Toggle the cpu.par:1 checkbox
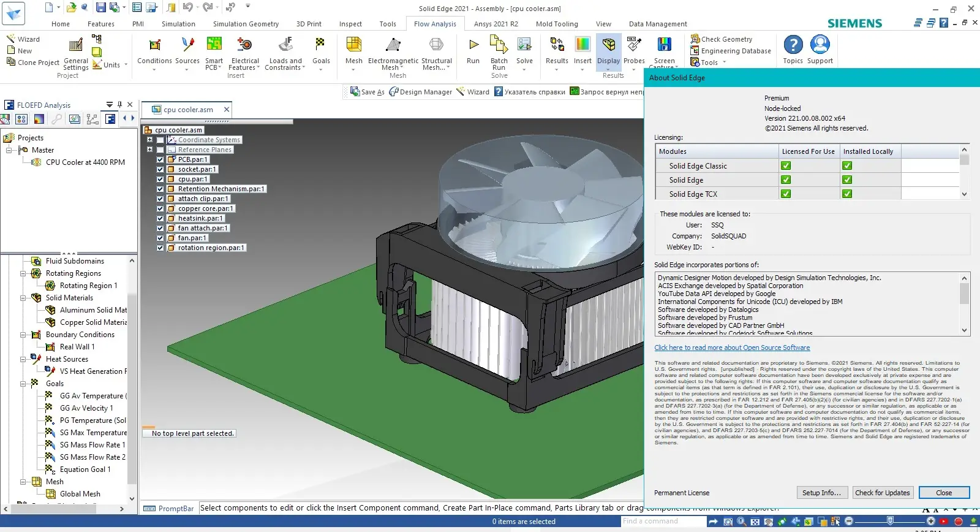Screen dimensions: 980x532 [160, 179]
